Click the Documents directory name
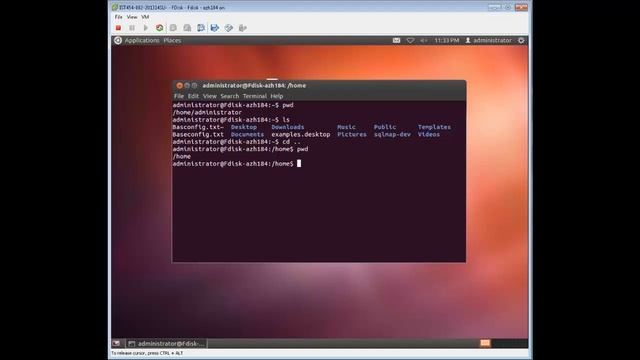Image resolution: width=640 pixels, height=360 pixels. click(x=247, y=135)
